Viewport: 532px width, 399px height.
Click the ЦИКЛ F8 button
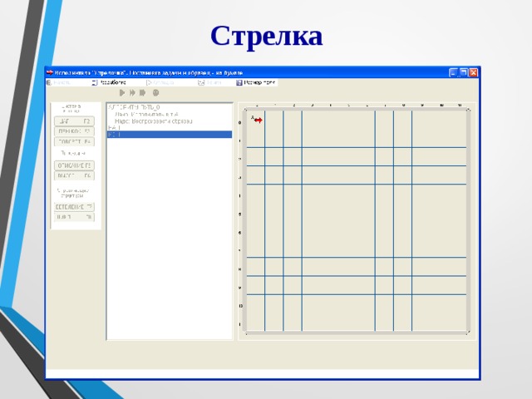(x=74, y=217)
